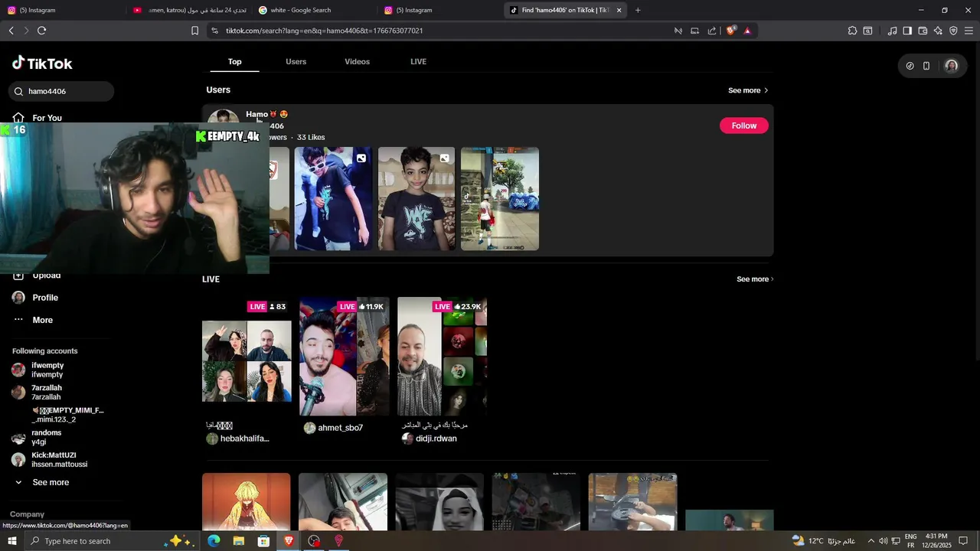This screenshot has width=980, height=551.
Task: Open the didji.rdwan live stream preview
Action: point(442,356)
